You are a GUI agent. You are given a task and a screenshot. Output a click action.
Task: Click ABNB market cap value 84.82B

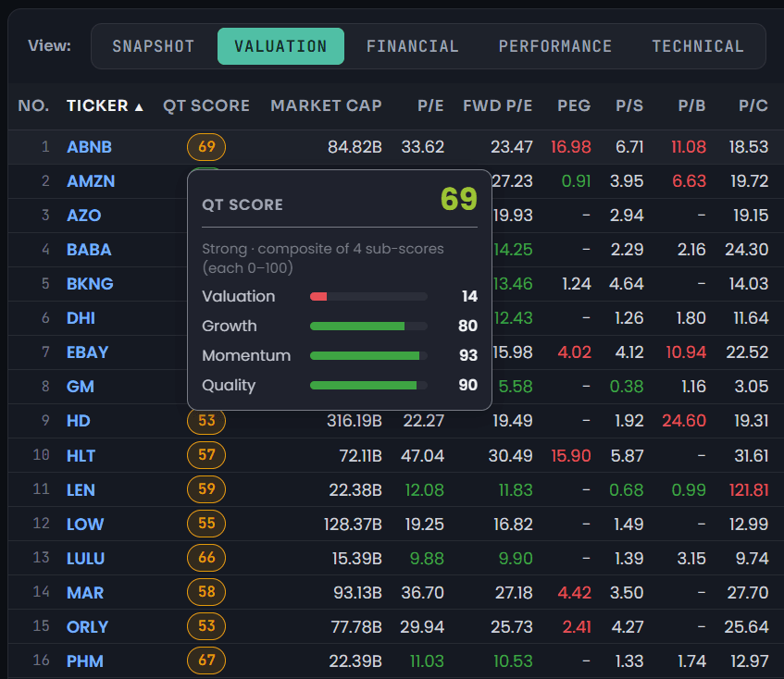(x=355, y=147)
